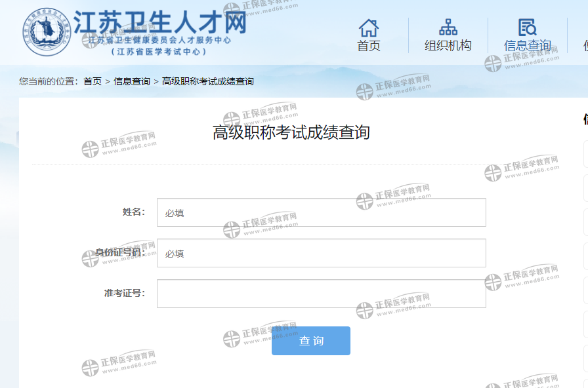The height and width of the screenshot is (388, 588).
Task: Click the 姓名 name input field
Action: (x=321, y=212)
